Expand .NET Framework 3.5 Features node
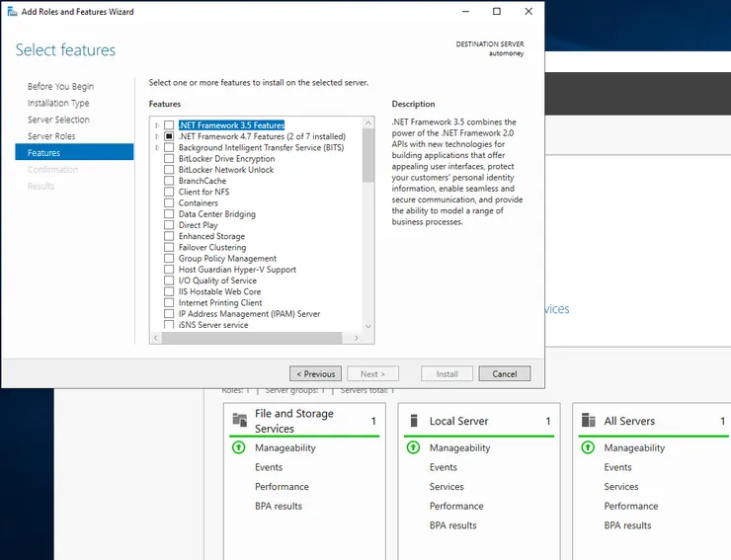Viewport: 731px width, 560px height. (x=157, y=125)
